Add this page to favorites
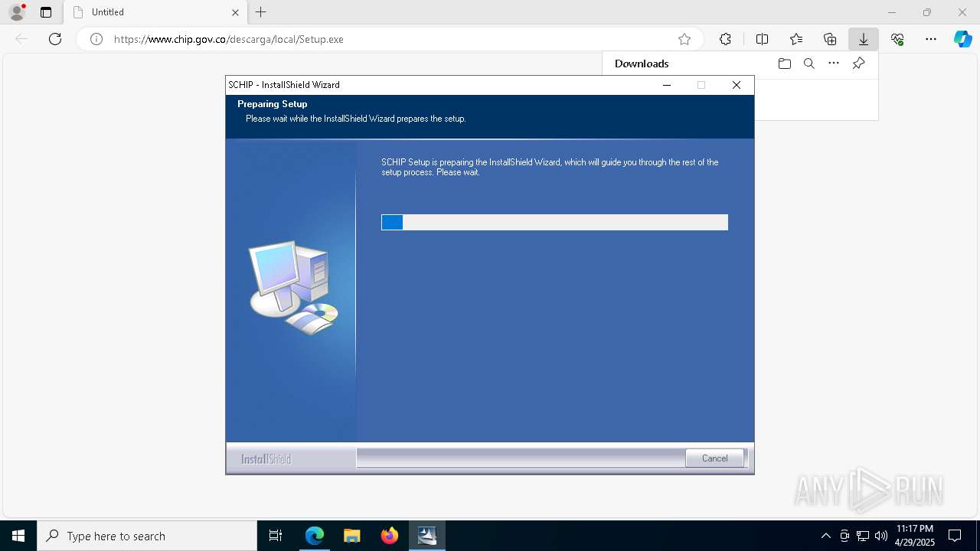Screen dimensions: 980x551 684,39
